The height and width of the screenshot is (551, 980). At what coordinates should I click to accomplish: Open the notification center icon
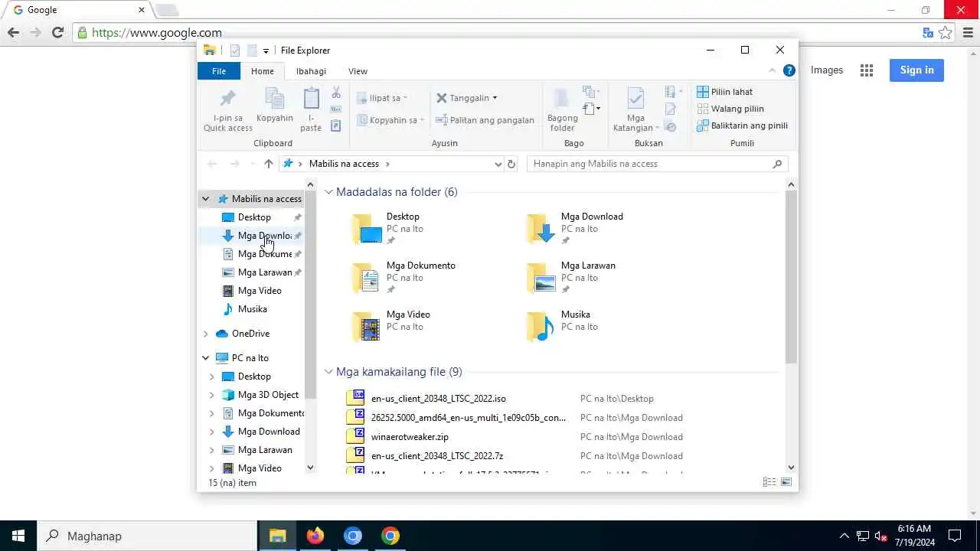[955, 536]
